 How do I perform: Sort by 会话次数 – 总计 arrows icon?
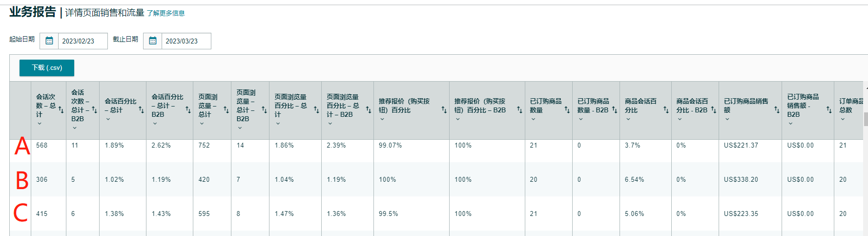click(61, 110)
